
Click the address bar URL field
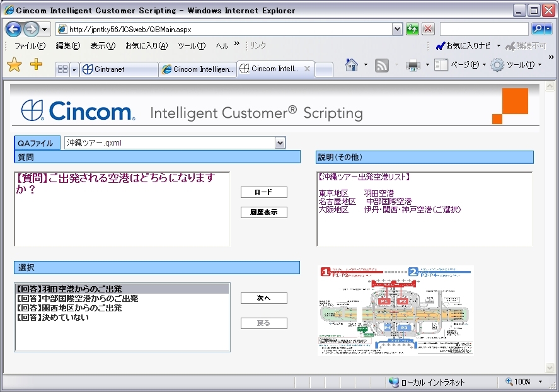[224, 29]
